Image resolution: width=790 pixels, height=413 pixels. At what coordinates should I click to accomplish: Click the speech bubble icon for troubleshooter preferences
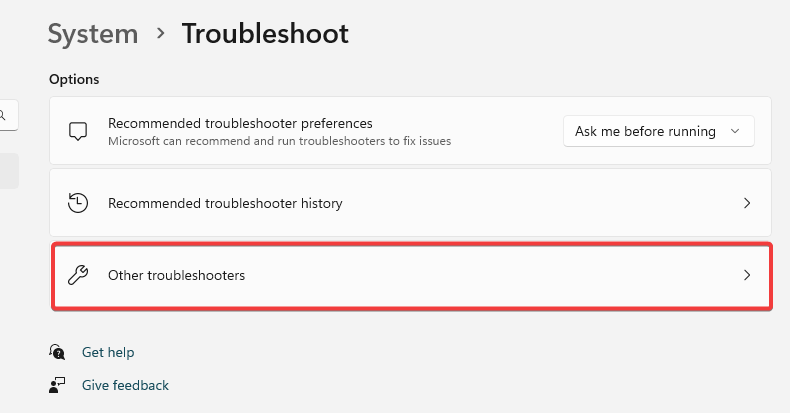[78, 131]
